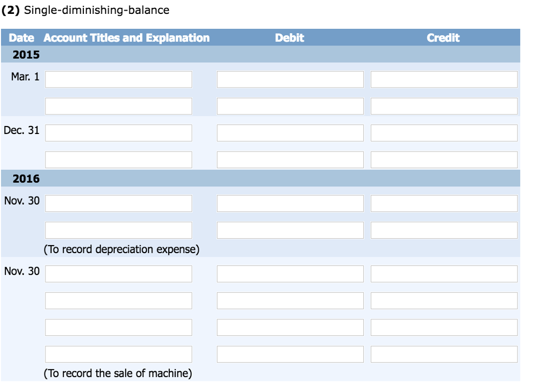
Task: Select the Mar. 1 second-row credit field
Action: (x=444, y=106)
